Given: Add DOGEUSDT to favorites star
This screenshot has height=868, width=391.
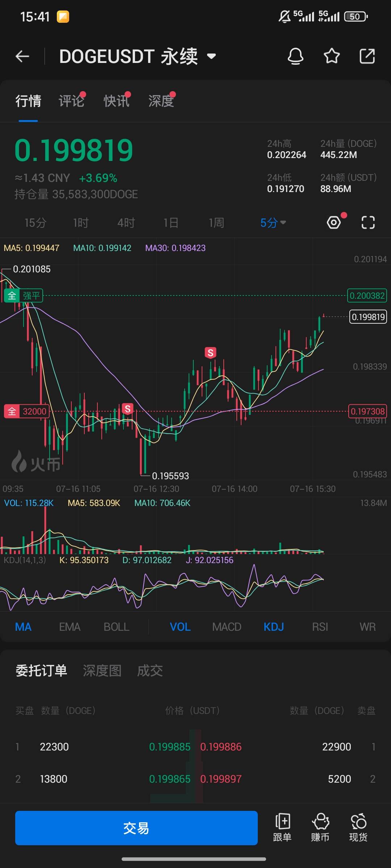Looking at the screenshot, I should click(332, 56).
